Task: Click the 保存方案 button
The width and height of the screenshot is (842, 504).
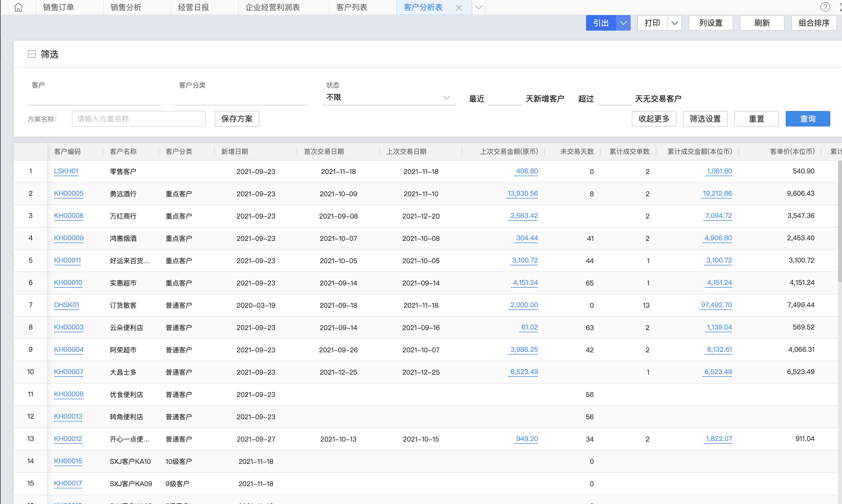Action: 237,119
